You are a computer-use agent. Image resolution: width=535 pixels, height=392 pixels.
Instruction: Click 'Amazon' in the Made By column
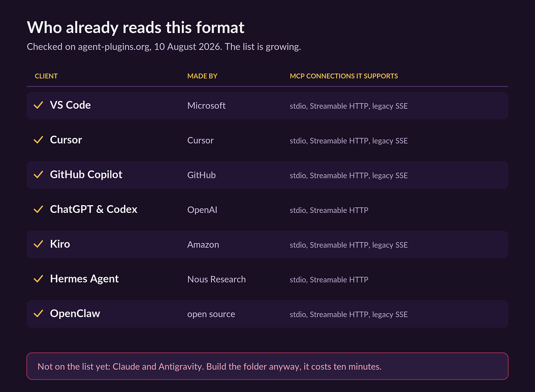click(203, 245)
